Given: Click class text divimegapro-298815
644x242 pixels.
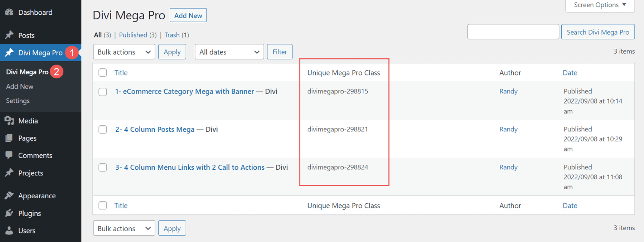Looking at the screenshot, I should (x=338, y=91).
